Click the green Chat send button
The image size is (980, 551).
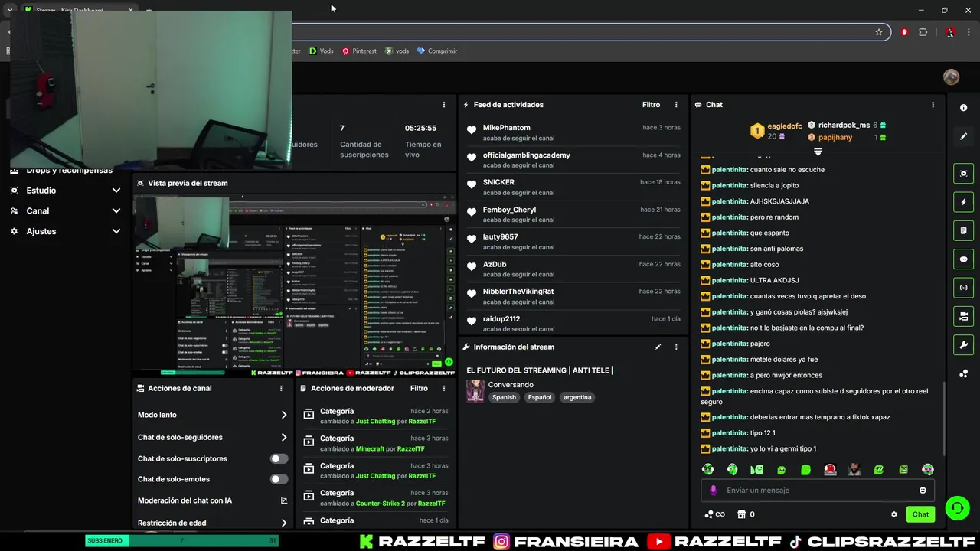[920, 514]
